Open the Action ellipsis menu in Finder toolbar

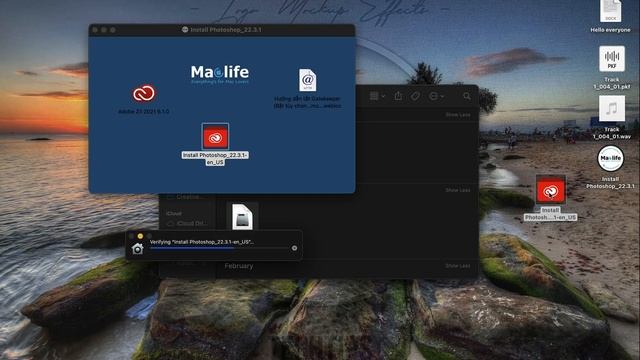(x=436, y=96)
